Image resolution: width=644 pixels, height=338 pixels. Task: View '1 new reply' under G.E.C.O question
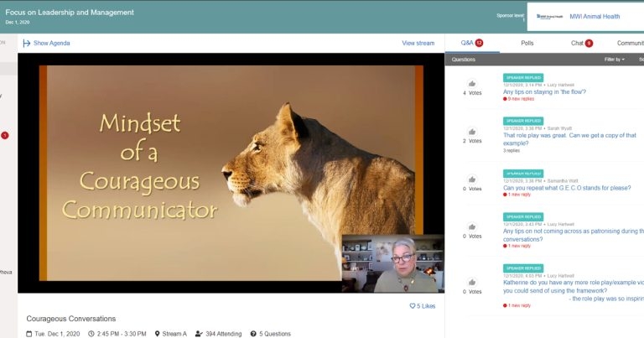click(517, 195)
